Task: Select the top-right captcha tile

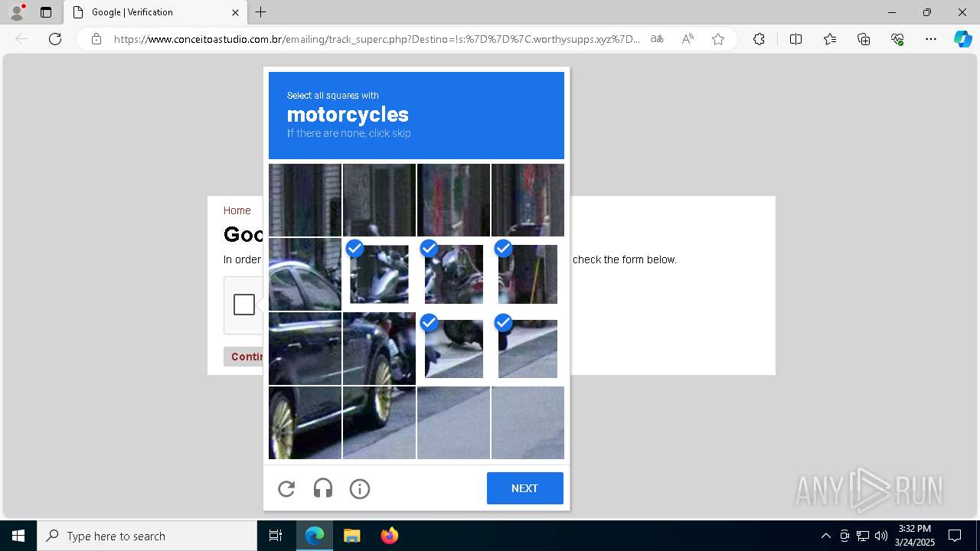Action: coord(528,200)
